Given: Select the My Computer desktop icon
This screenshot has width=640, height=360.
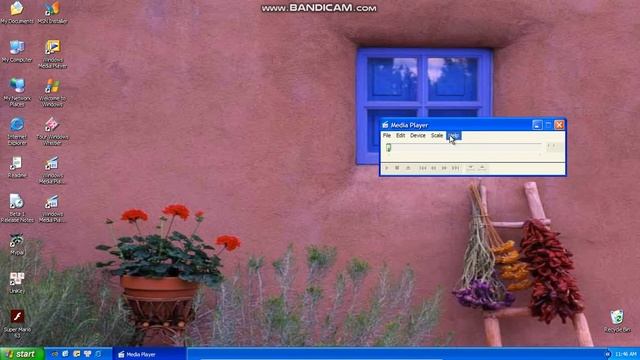Looking at the screenshot, I should 17,51.
